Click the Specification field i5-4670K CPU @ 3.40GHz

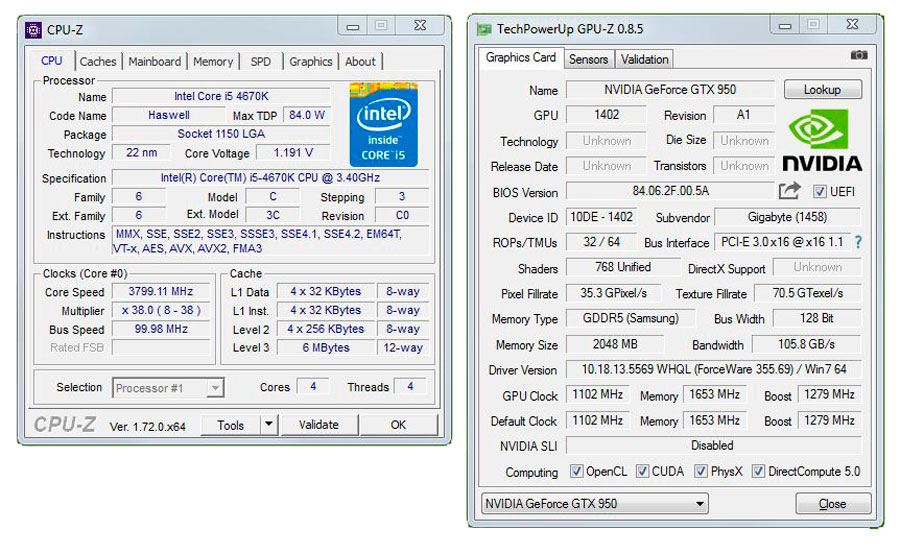(x=270, y=178)
